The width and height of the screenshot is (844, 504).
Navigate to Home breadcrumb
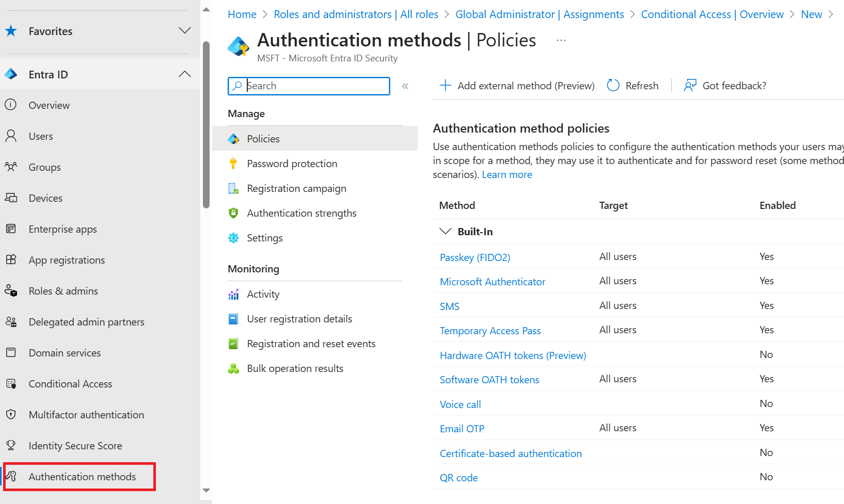coord(242,14)
